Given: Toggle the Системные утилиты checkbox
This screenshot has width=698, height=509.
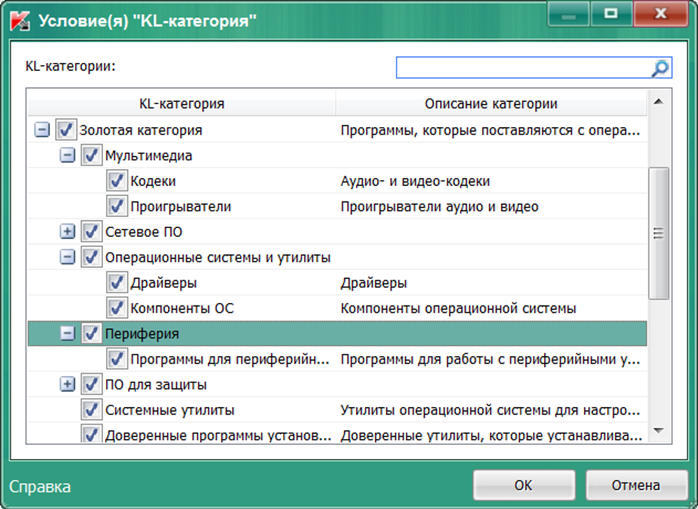Looking at the screenshot, I should (91, 409).
